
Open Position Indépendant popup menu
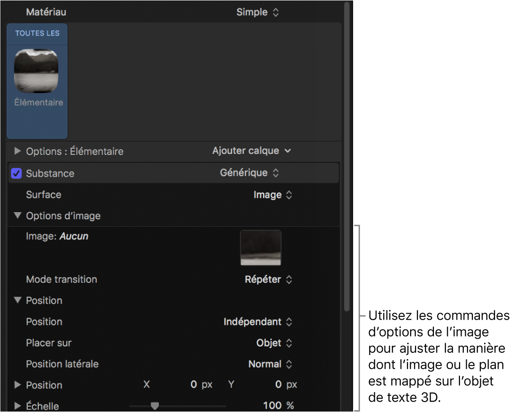[x=258, y=322]
